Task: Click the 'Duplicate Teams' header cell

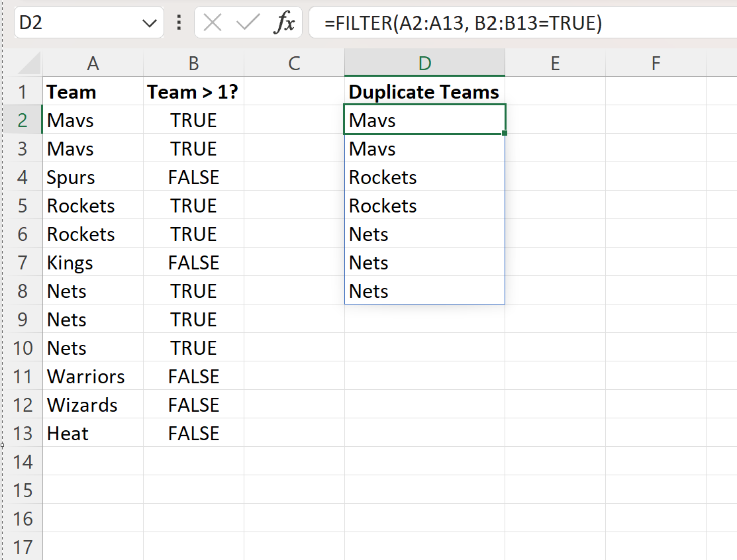Action: 425,91
